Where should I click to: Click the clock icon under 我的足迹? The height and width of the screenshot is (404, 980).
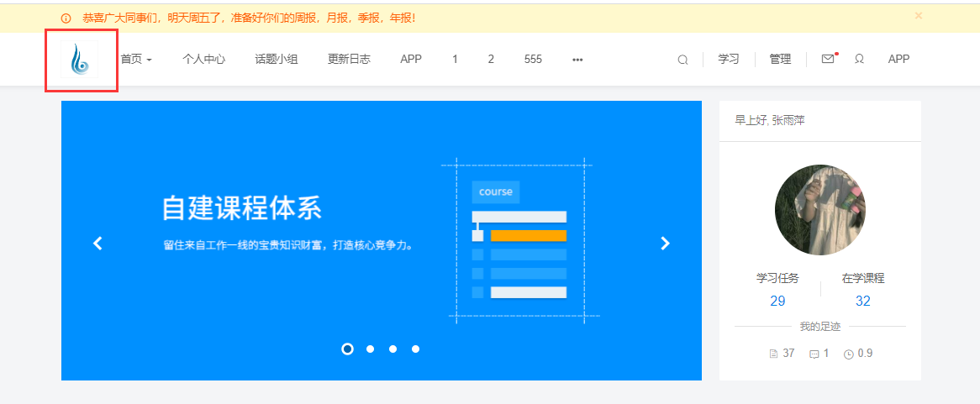pos(848,354)
